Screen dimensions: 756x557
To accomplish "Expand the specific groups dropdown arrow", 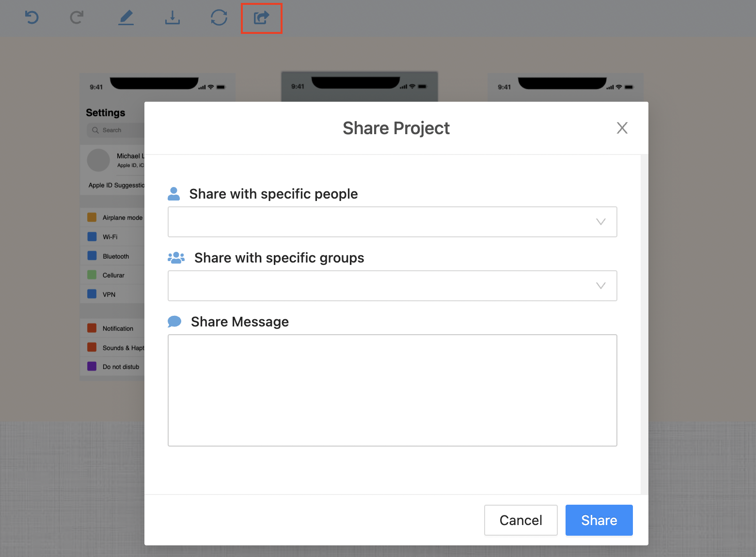I will [600, 286].
